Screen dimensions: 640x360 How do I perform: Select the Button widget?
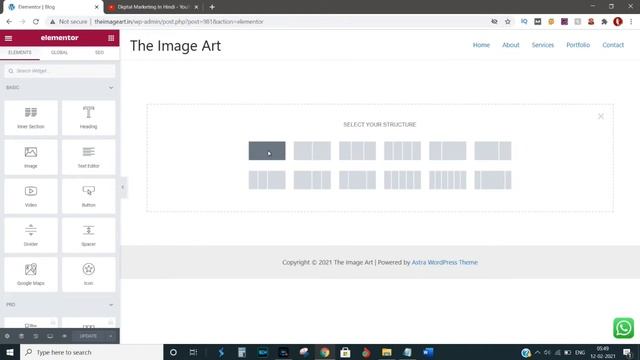pyautogui.click(x=89, y=196)
